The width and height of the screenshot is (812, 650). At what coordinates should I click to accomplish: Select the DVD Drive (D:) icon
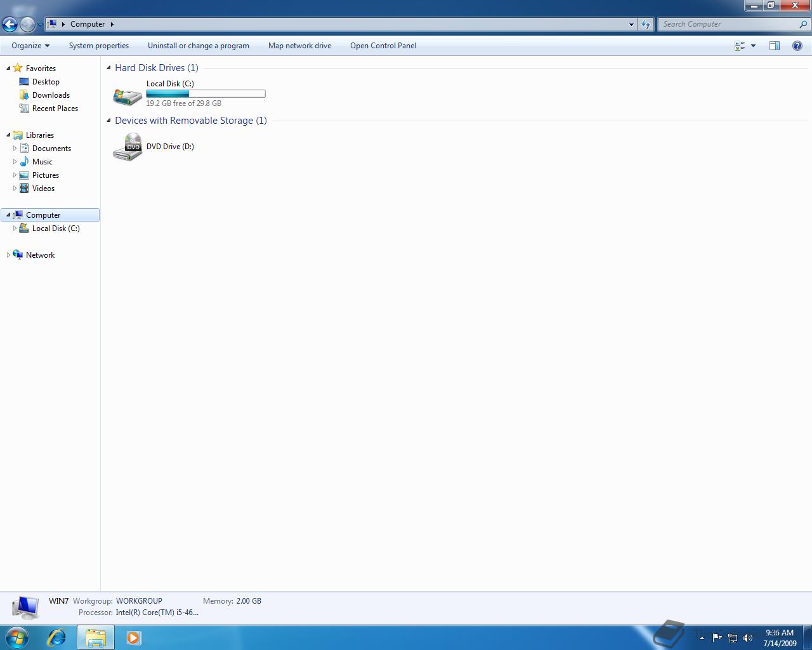click(x=128, y=147)
